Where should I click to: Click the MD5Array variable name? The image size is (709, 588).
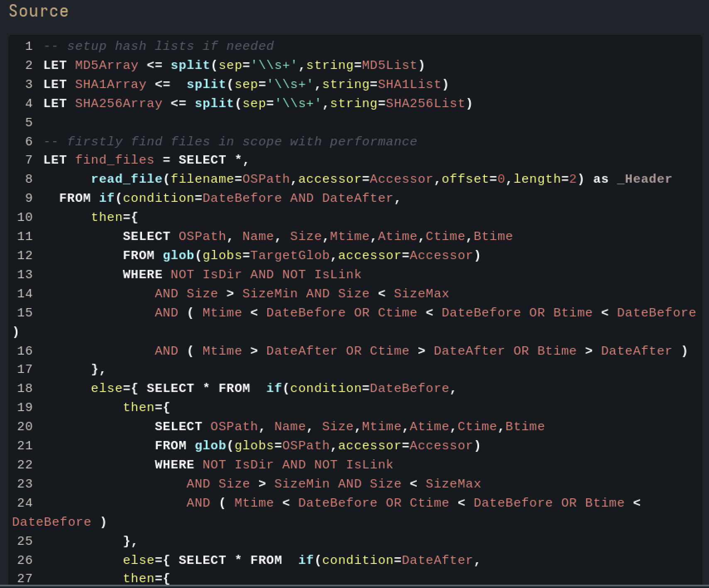[x=107, y=65]
